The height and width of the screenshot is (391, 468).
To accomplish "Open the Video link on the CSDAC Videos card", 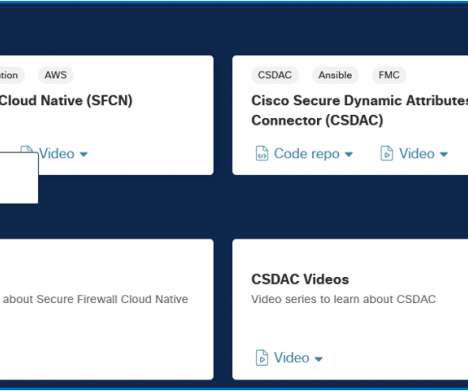I will pyautogui.click(x=291, y=358).
